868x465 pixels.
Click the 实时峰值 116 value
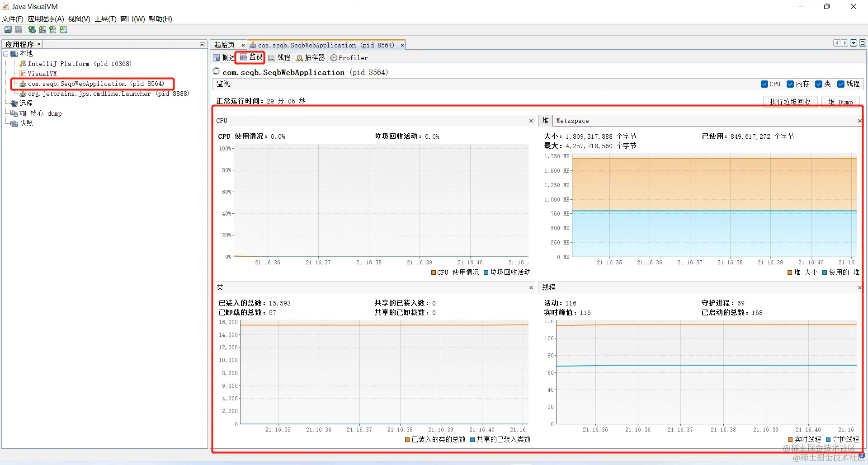(585, 313)
